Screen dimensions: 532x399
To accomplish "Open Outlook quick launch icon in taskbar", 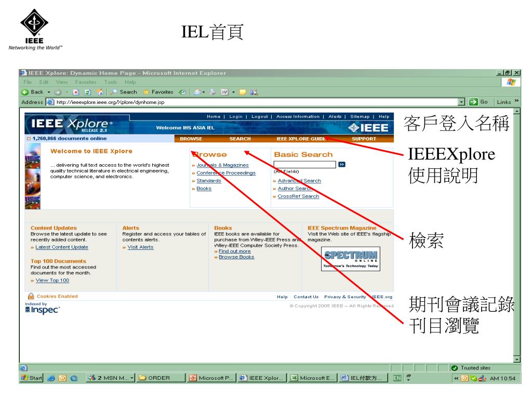I will point(62,378).
